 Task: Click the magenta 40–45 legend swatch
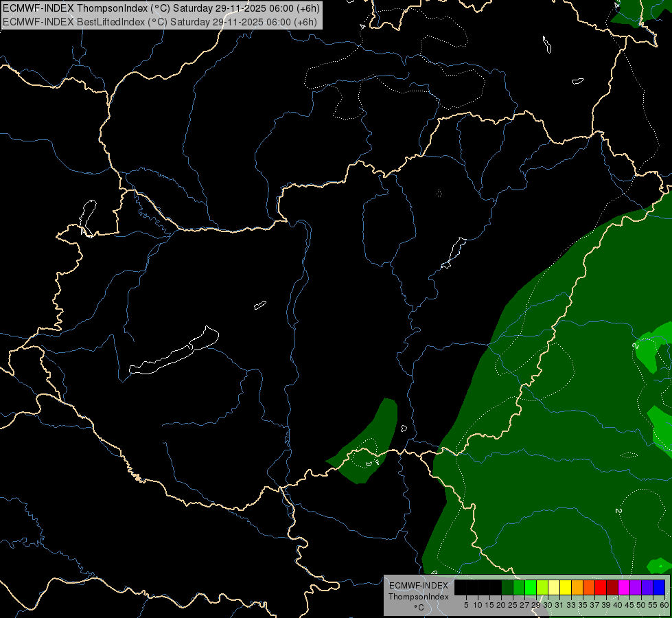point(624,587)
